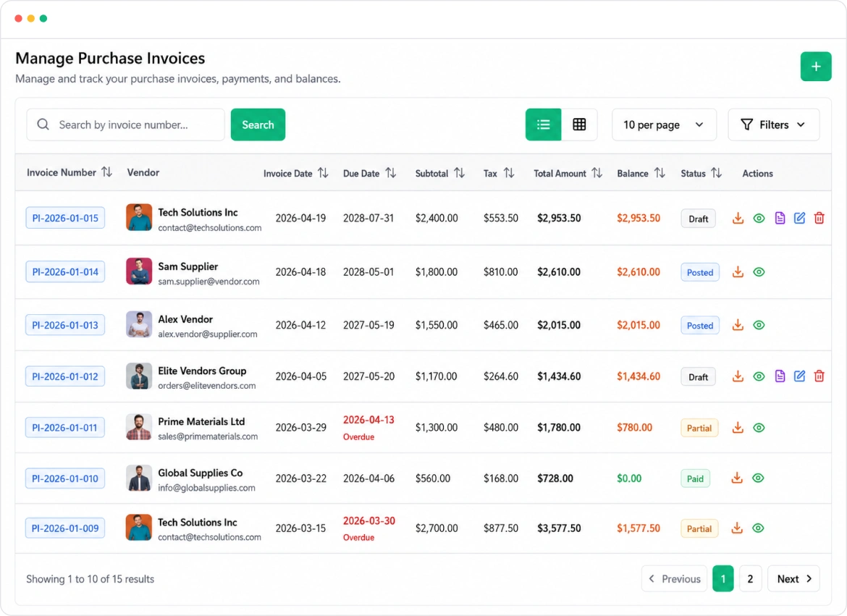Go to the Previous page

click(674, 578)
